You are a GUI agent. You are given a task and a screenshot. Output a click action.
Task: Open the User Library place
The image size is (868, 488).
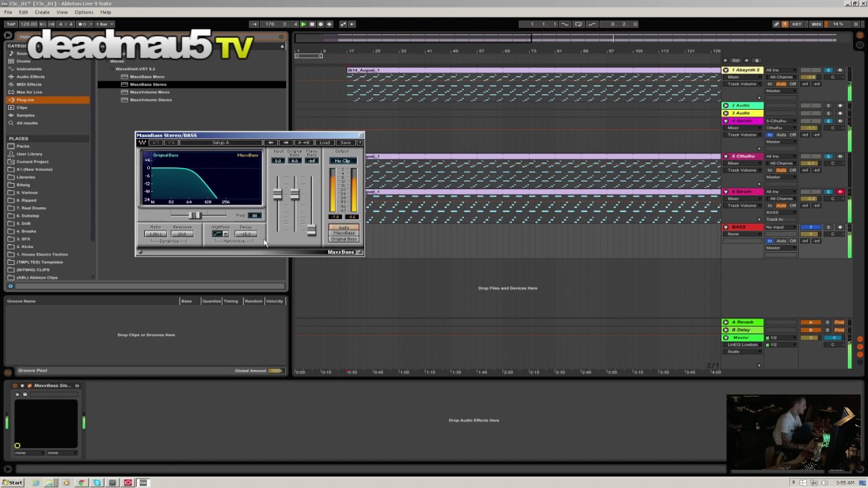29,154
